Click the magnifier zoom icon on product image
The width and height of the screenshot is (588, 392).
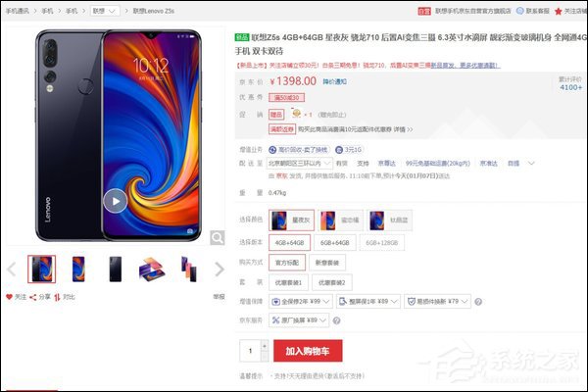(x=218, y=237)
